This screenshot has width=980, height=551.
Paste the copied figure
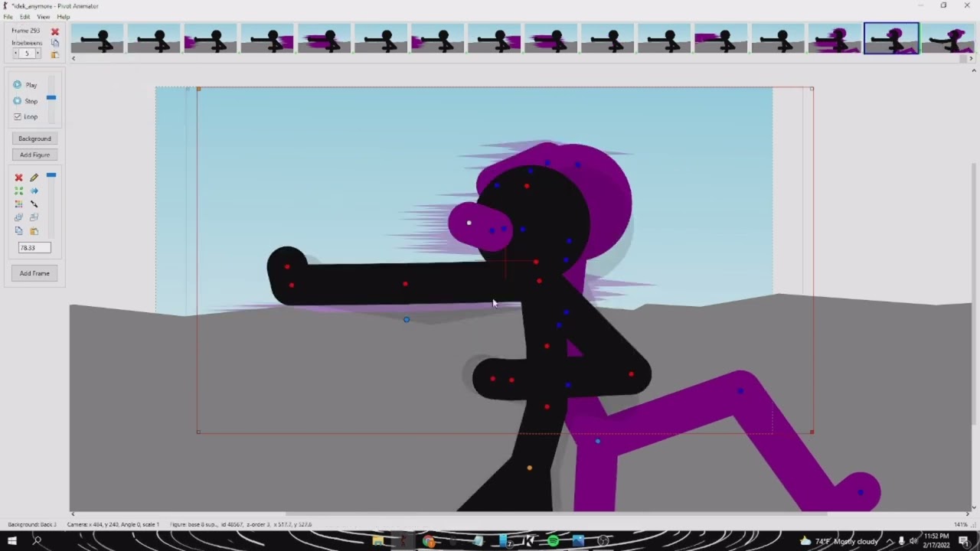34,231
